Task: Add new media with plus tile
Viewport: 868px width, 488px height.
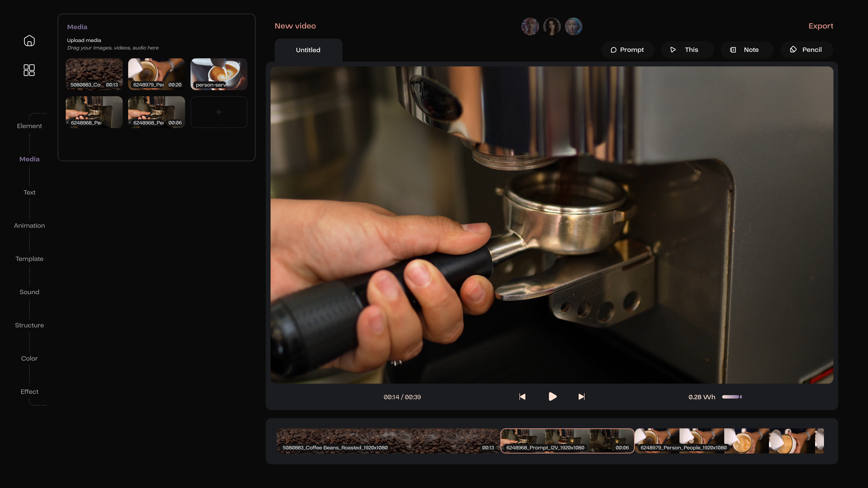Action: pyautogui.click(x=219, y=112)
